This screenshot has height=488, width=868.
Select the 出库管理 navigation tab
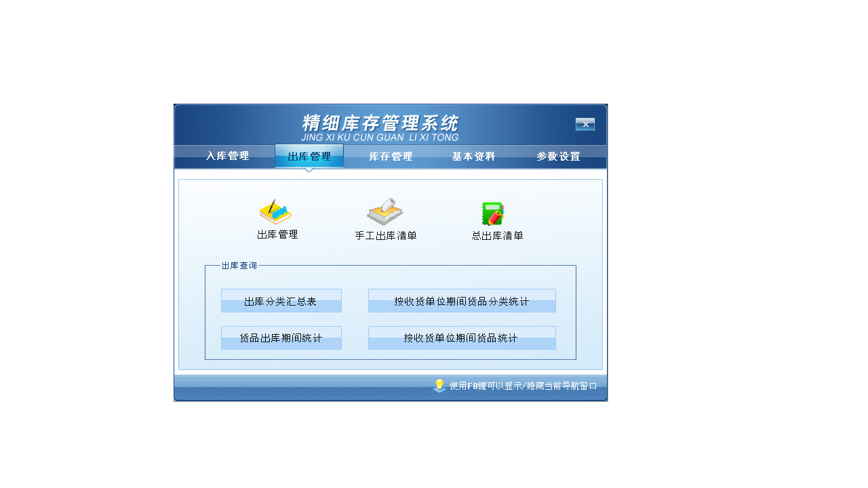click(x=309, y=156)
